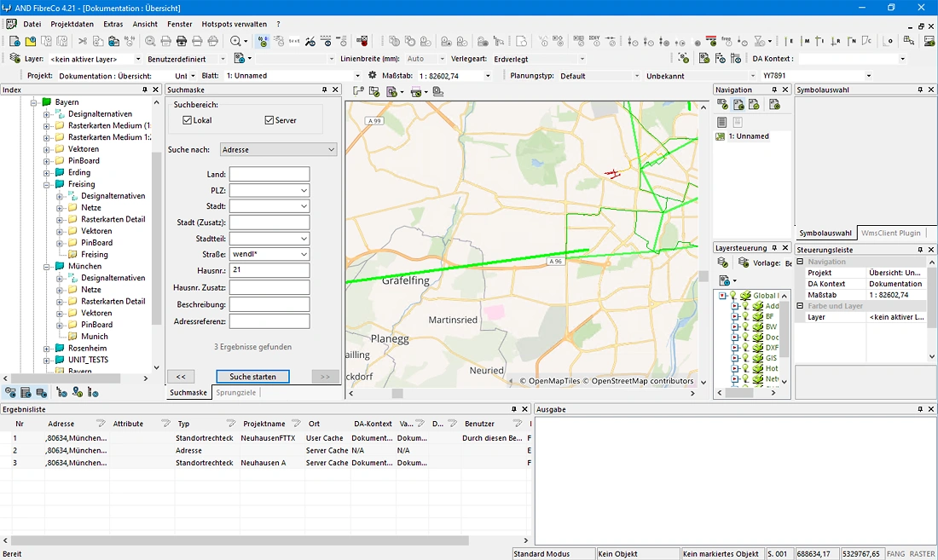Collapse the Navigation section in Steuerungsleiste
The height and width of the screenshot is (560, 938).
(800, 262)
